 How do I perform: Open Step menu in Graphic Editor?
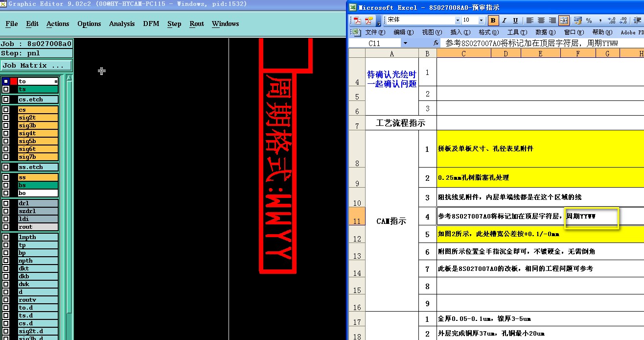point(174,24)
